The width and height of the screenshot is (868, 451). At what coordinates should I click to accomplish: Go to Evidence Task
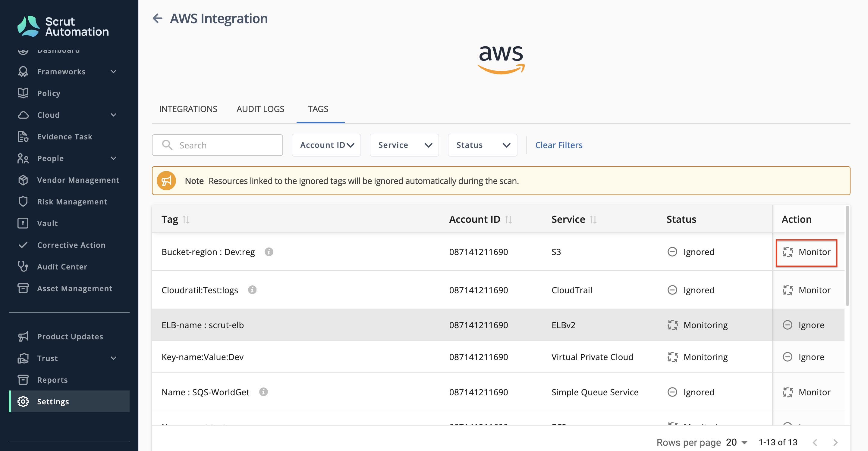click(x=65, y=137)
